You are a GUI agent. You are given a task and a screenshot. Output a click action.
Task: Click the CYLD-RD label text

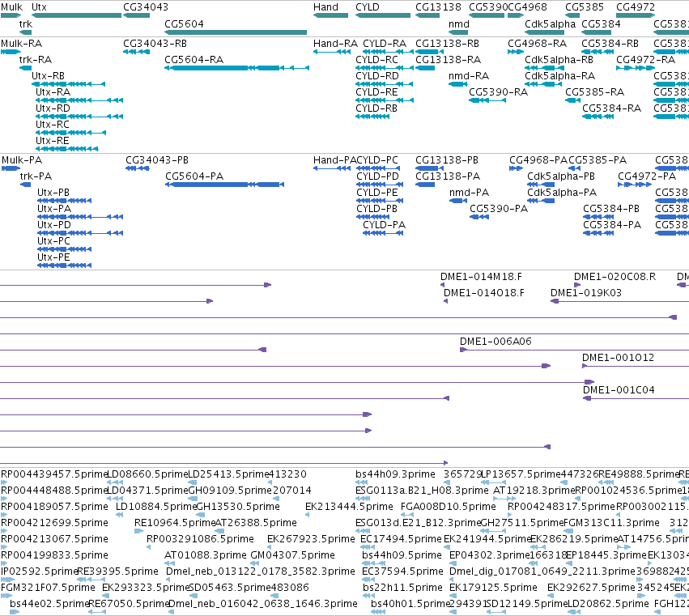click(x=377, y=75)
